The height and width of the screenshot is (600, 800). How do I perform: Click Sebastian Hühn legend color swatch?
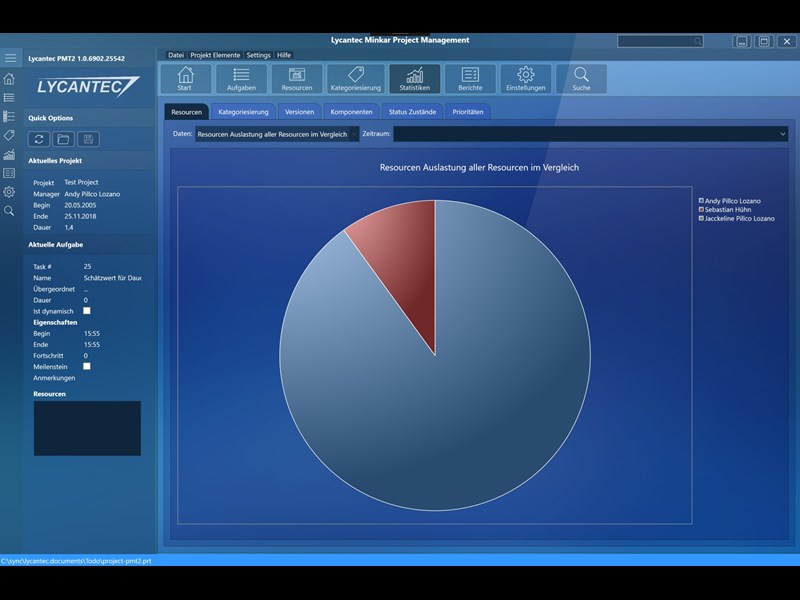tap(701, 209)
